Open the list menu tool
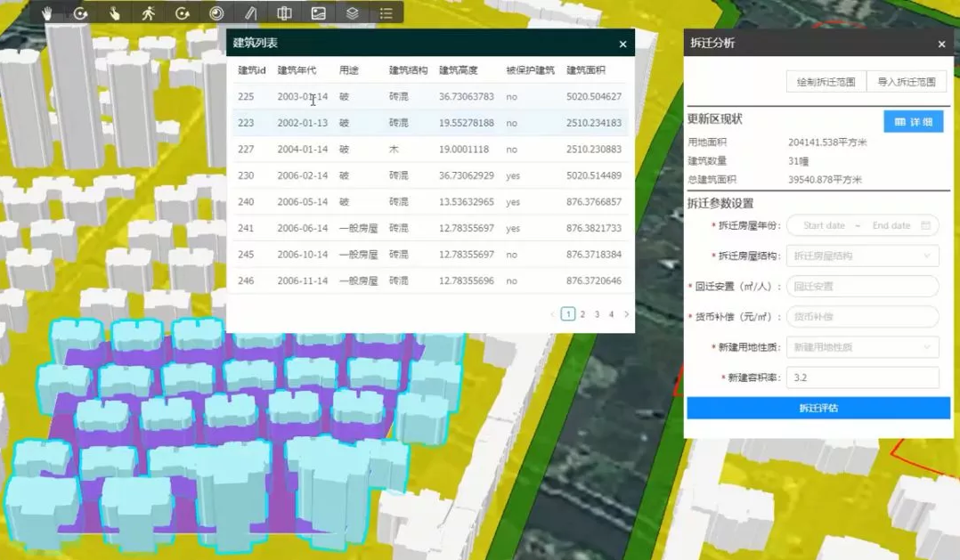The height and width of the screenshot is (560, 960). click(386, 12)
